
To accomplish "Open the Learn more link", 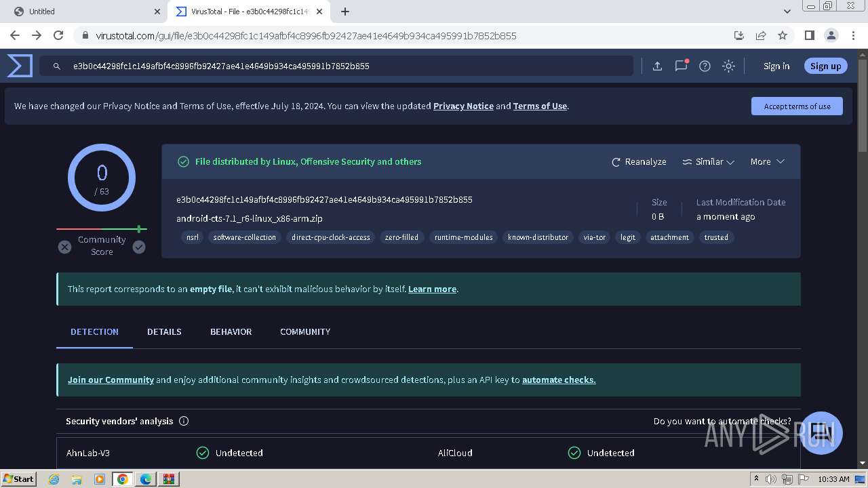I will pos(432,289).
